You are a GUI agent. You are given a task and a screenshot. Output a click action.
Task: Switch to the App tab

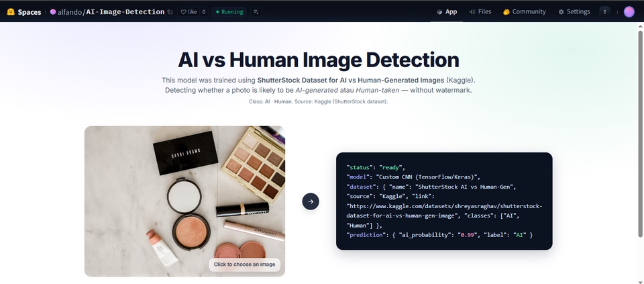(447, 11)
